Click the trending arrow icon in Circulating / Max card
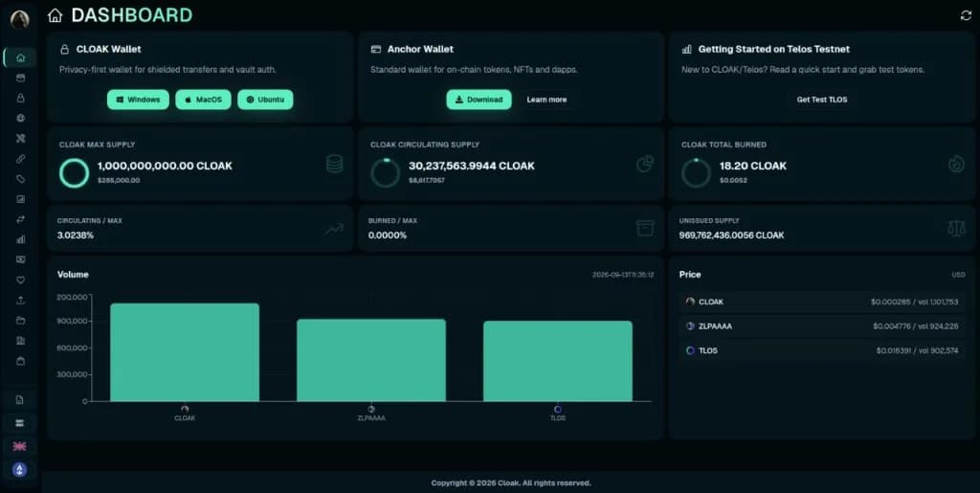 pyautogui.click(x=334, y=230)
